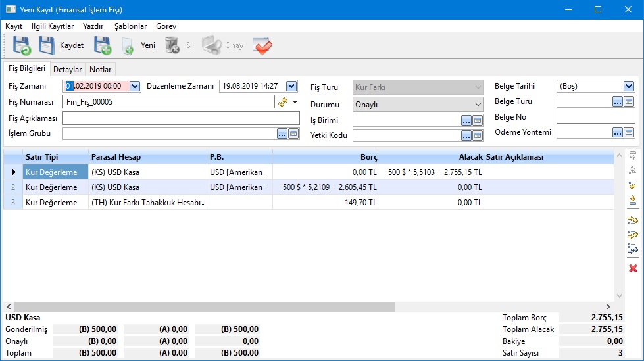Open the Fiş Türü Kur Farkı dropdown
644x361 pixels.
[418, 87]
